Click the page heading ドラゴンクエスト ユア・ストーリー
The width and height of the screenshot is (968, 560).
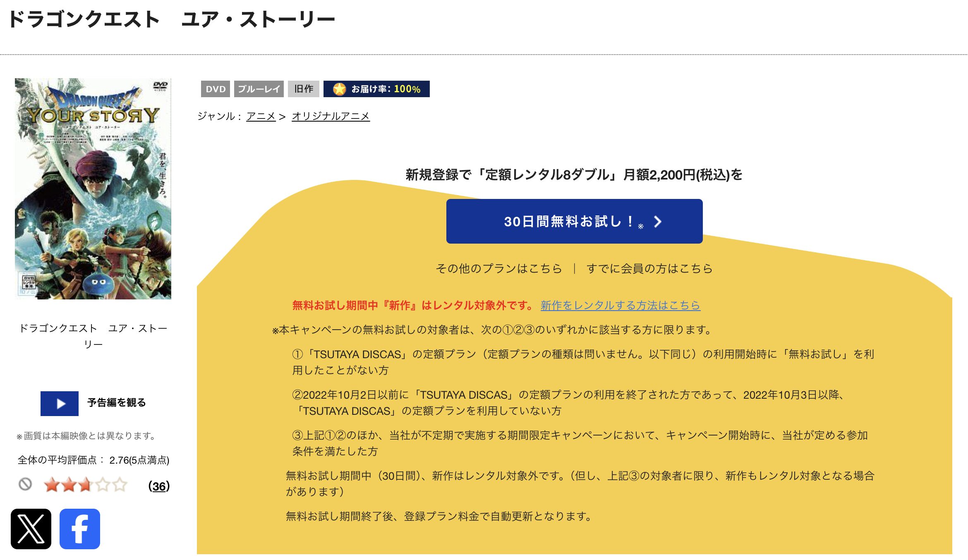tap(172, 19)
